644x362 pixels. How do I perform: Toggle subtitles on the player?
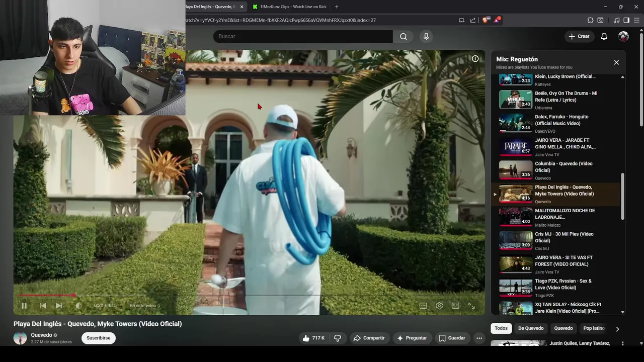pyautogui.click(x=423, y=306)
